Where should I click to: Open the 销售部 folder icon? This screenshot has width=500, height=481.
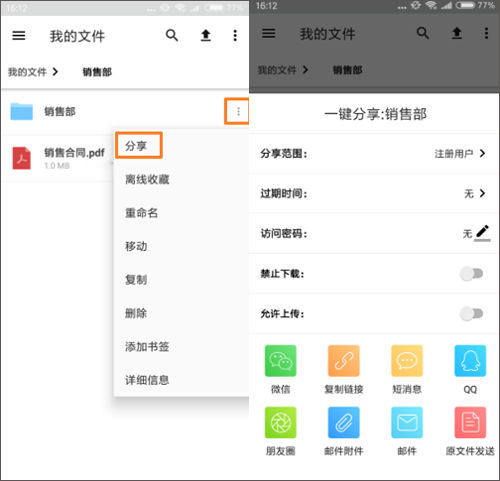click(x=21, y=111)
